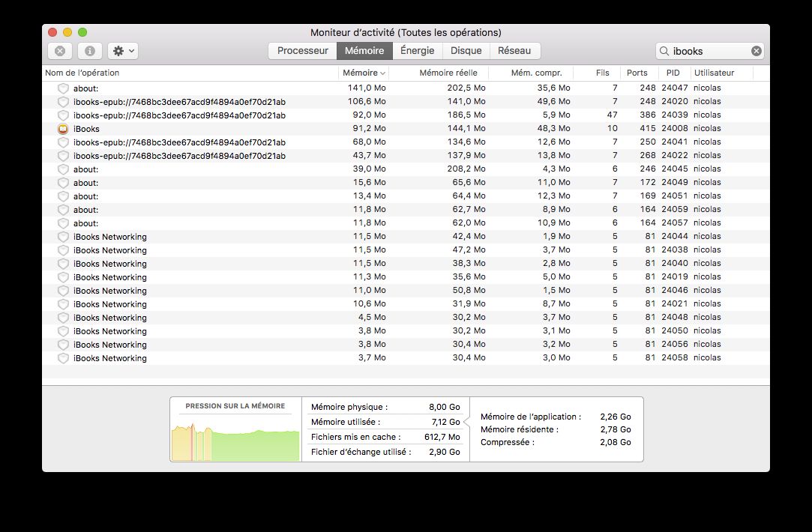Open the Disque tab
This screenshot has height=532, width=812.
pos(466,51)
